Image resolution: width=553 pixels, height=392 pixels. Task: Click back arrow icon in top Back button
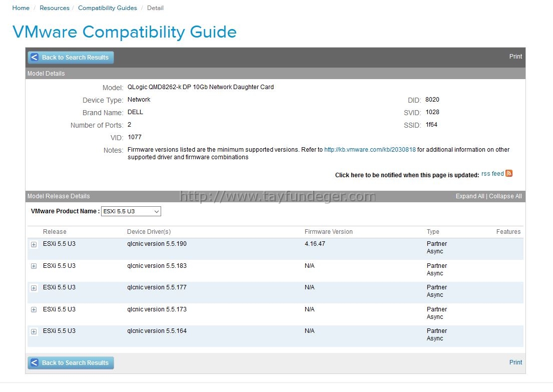click(x=34, y=57)
